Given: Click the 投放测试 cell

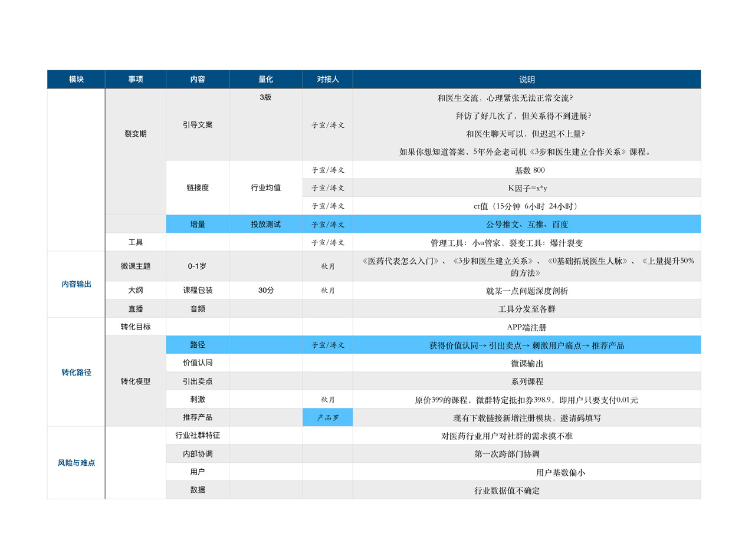Looking at the screenshot, I should point(266,224).
